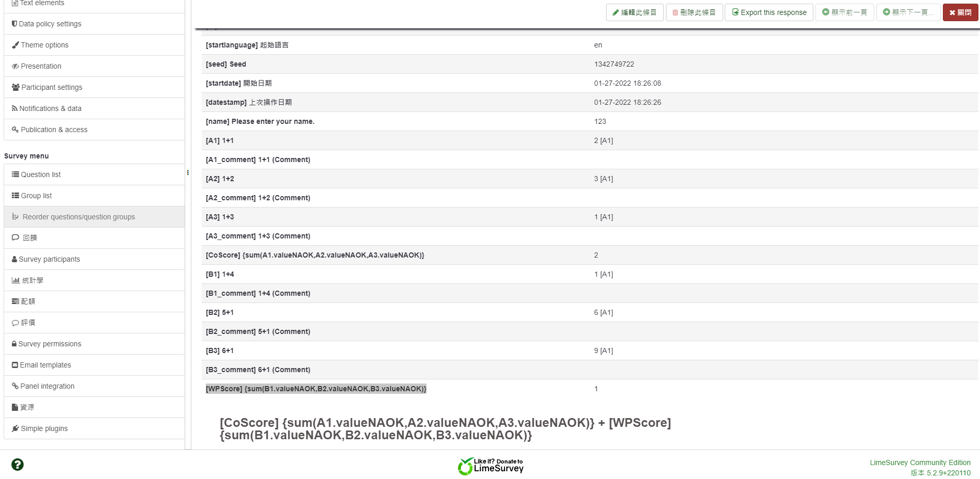Viewport: 980px width, 479px height.
Task: Open Group list
Action: pyautogui.click(x=94, y=196)
